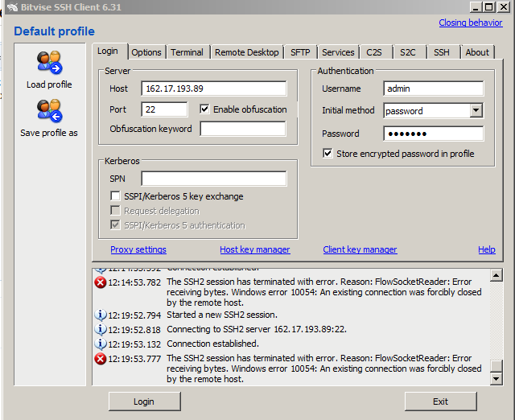
Task: Click the Save profile as icon
Action: (x=49, y=111)
